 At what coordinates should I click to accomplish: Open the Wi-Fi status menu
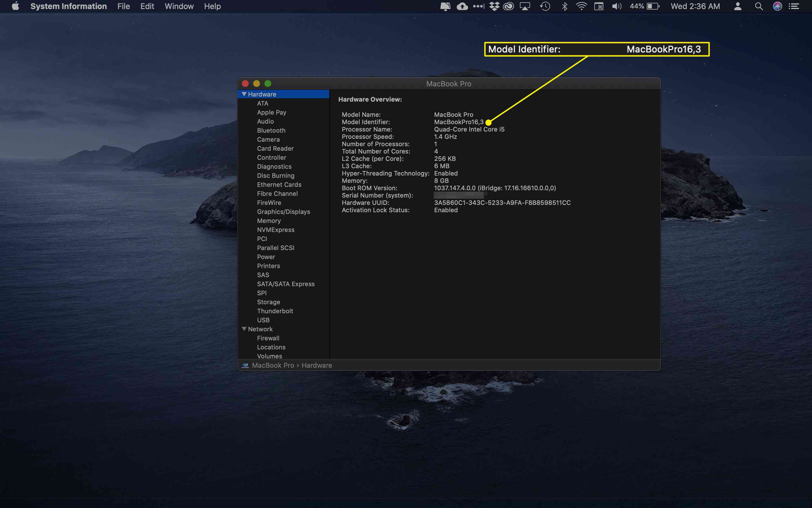tap(581, 6)
